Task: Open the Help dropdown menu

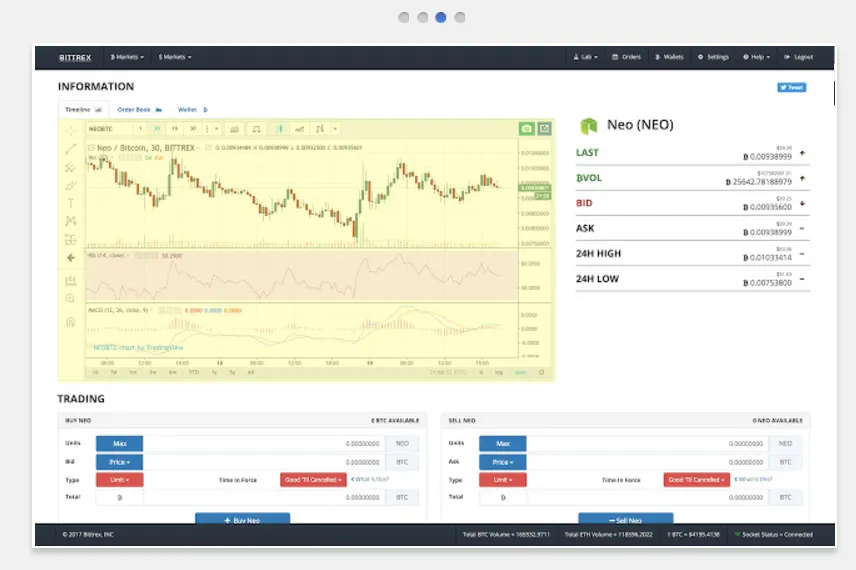Action: [756, 57]
